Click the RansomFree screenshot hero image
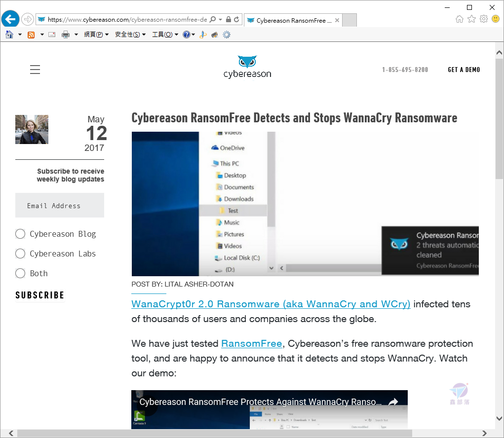 (x=305, y=204)
